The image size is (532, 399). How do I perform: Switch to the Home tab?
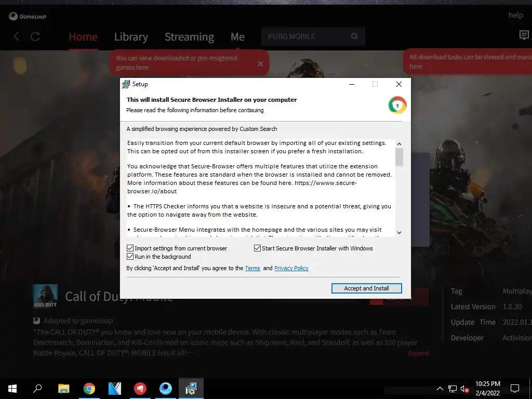coord(83,37)
